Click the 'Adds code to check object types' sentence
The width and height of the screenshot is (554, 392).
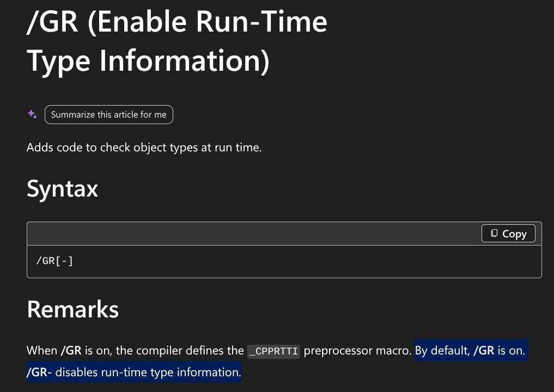coord(144,147)
